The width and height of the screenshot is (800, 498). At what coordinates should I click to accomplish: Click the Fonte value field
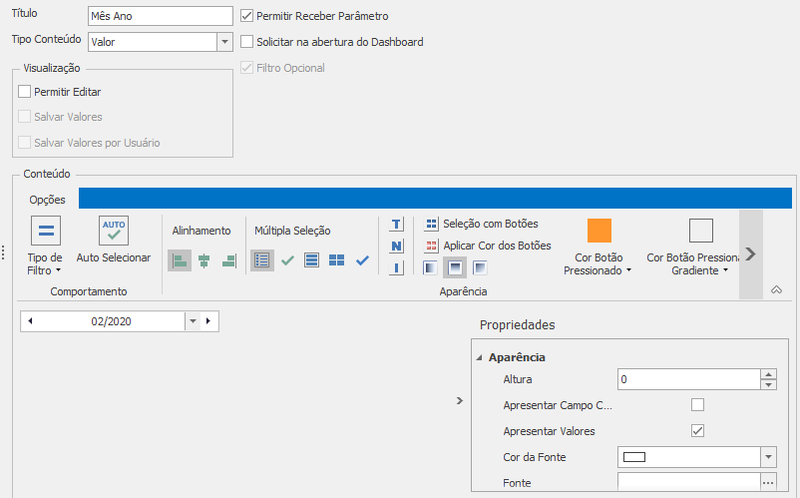coord(689,483)
